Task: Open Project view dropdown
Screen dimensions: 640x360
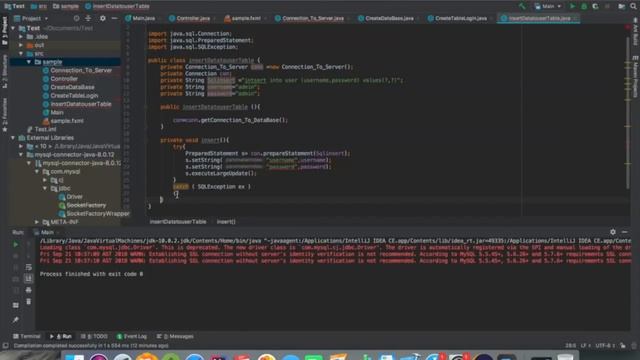Action: pos(31,18)
